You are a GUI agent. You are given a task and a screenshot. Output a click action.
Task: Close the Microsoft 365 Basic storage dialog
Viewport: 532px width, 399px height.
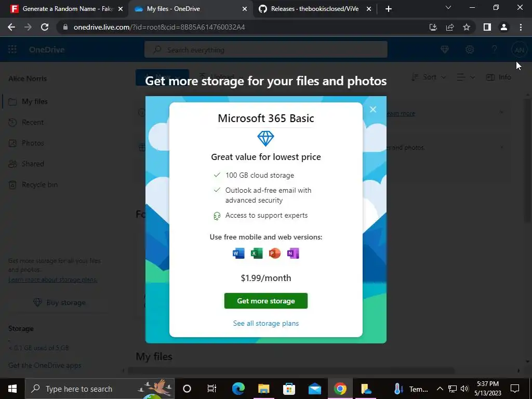point(373,109)
